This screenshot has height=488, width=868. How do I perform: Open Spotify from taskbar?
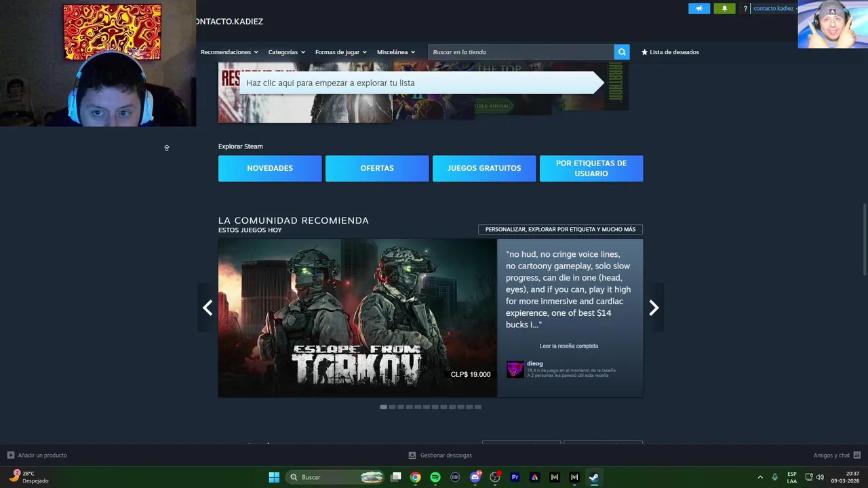pyautogui.click(x=435, y=477)
